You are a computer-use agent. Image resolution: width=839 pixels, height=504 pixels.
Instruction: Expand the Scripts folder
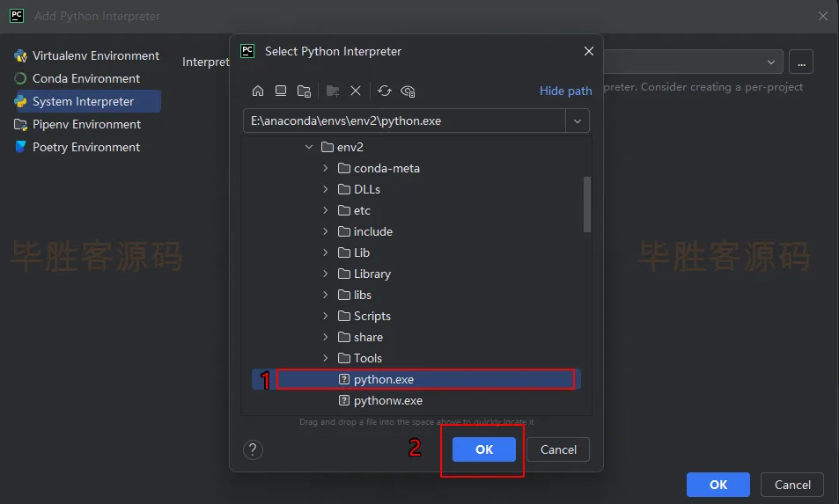point(326,316)
